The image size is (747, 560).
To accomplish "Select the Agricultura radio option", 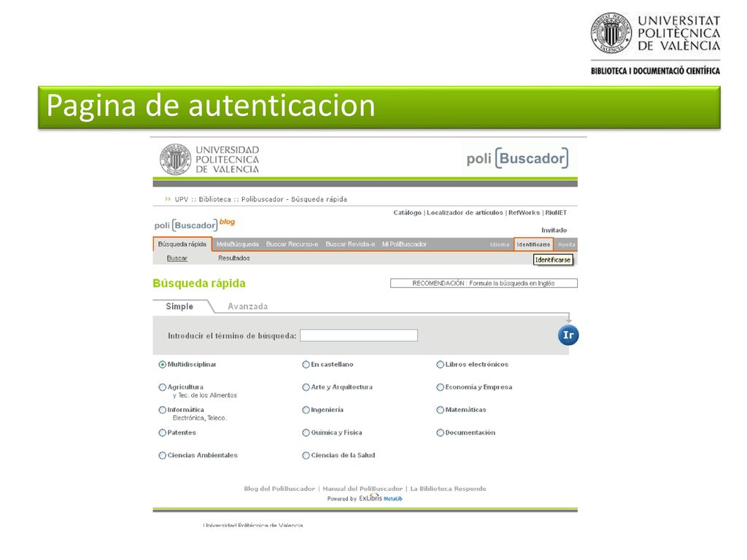I will tap(163, 388).
